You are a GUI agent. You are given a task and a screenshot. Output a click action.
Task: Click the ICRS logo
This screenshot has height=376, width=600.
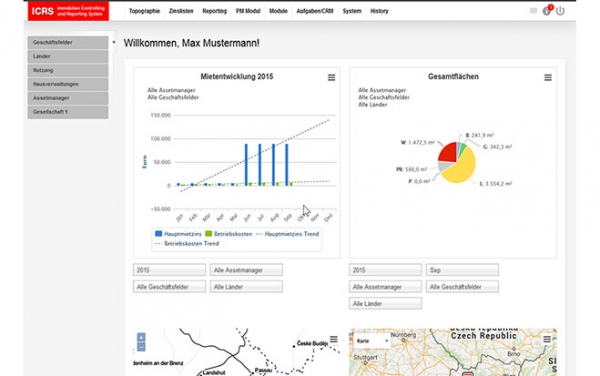point(68,11)
